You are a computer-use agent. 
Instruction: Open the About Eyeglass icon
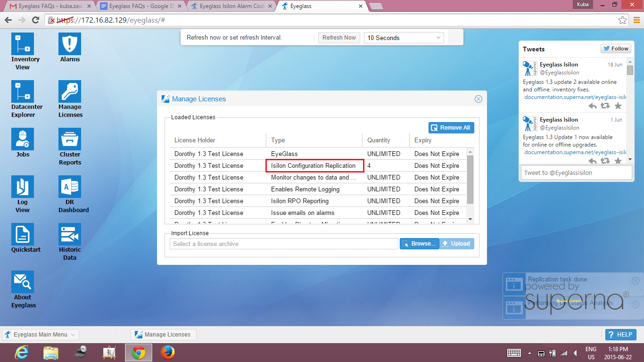coord(23,282)
